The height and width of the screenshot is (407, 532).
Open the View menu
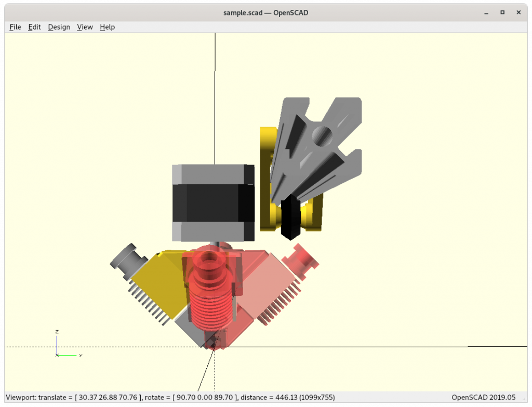pos(85,27)
